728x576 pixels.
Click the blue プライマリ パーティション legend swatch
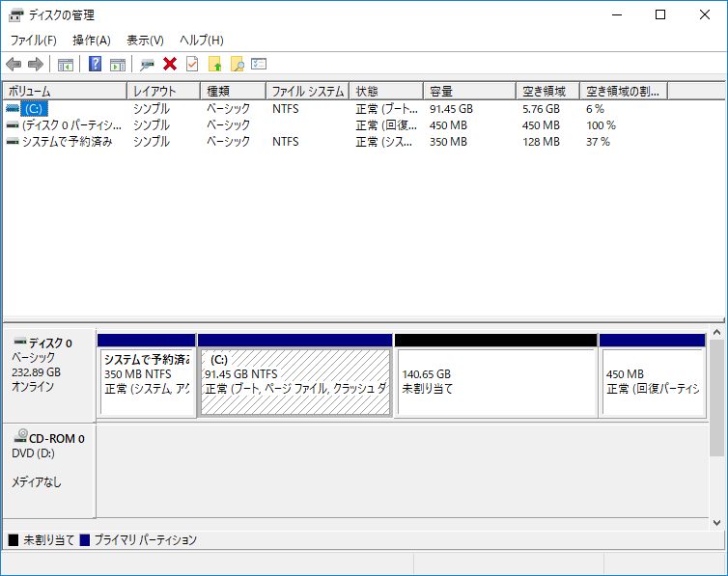[x=85, y=540]
